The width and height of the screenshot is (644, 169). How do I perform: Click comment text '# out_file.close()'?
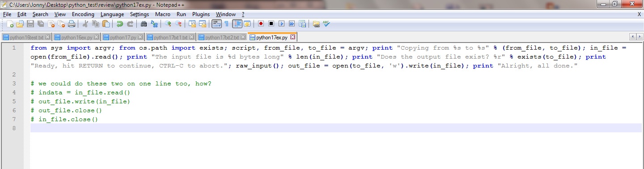[x=66, y=110]
